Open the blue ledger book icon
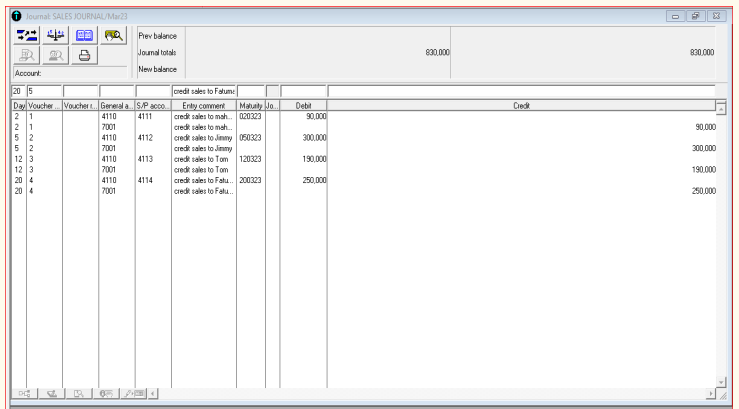This screenshot has width=739, height=409. tap(84, 35)
